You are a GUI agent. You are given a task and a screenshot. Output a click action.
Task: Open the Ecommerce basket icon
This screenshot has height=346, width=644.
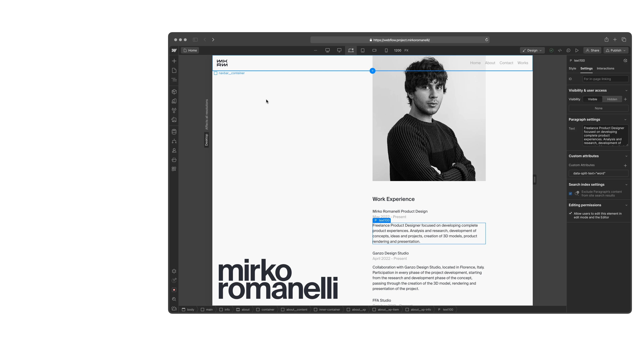click(174, 160)
